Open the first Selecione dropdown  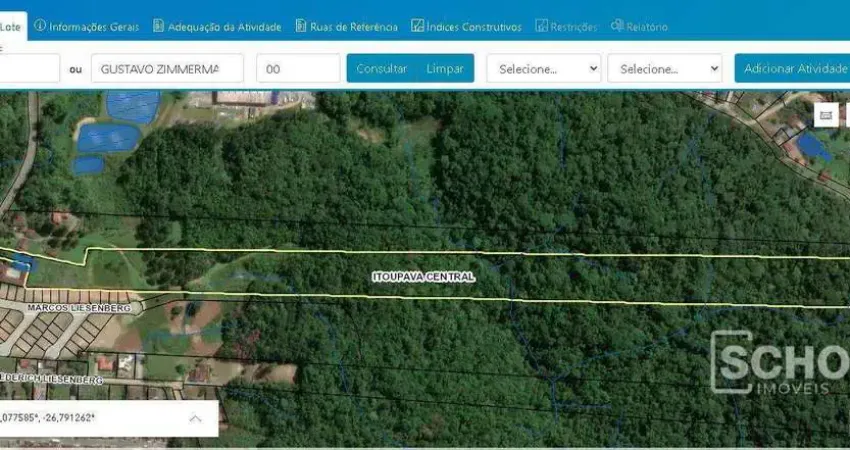coord(543,68)
